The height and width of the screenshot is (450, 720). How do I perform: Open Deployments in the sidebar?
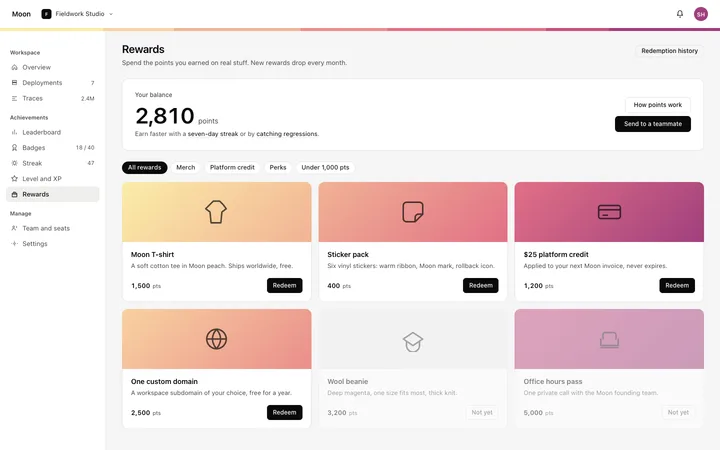pyautogui.click(x=52, y=83)
